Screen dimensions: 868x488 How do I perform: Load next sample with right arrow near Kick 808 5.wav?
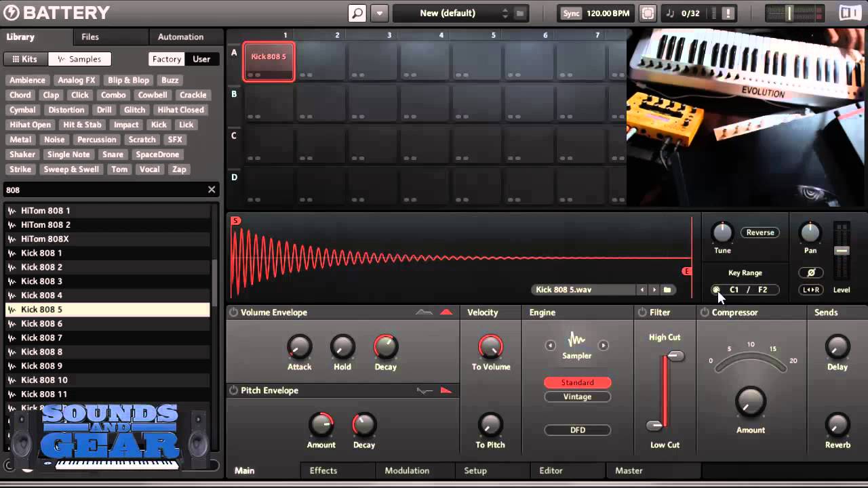pyautogui.click(x=654, y=290)
